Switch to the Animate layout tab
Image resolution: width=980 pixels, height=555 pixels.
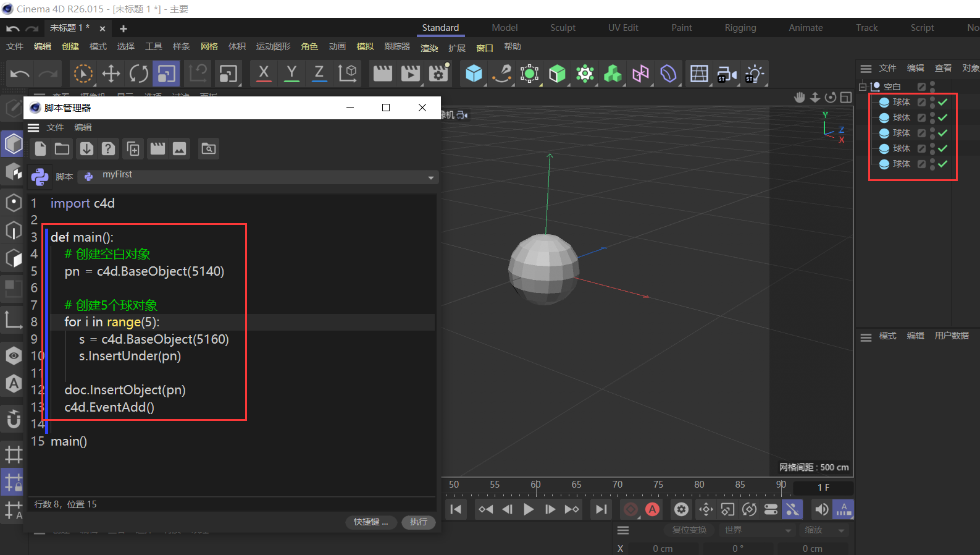coord(805,28)
